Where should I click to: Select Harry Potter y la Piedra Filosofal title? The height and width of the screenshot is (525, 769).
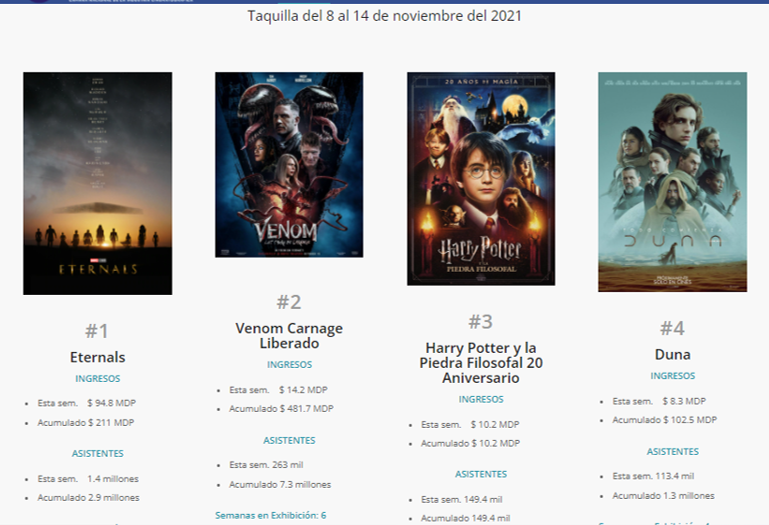point(481,363)
